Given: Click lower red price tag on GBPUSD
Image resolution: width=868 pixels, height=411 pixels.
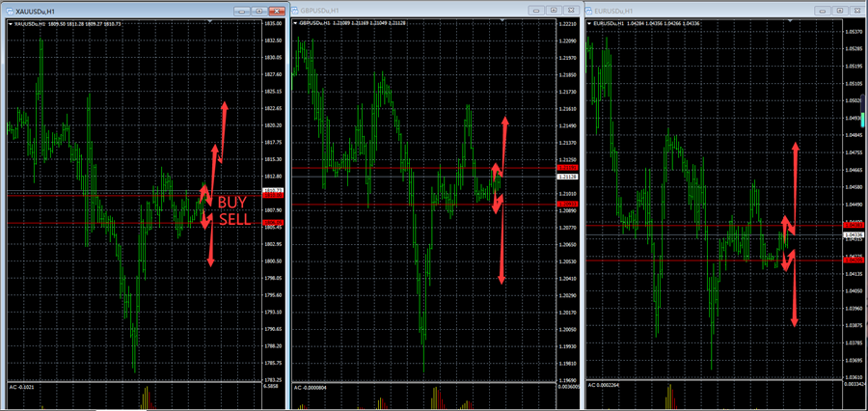Looking at the screenshot, I should tap(567, 205).
